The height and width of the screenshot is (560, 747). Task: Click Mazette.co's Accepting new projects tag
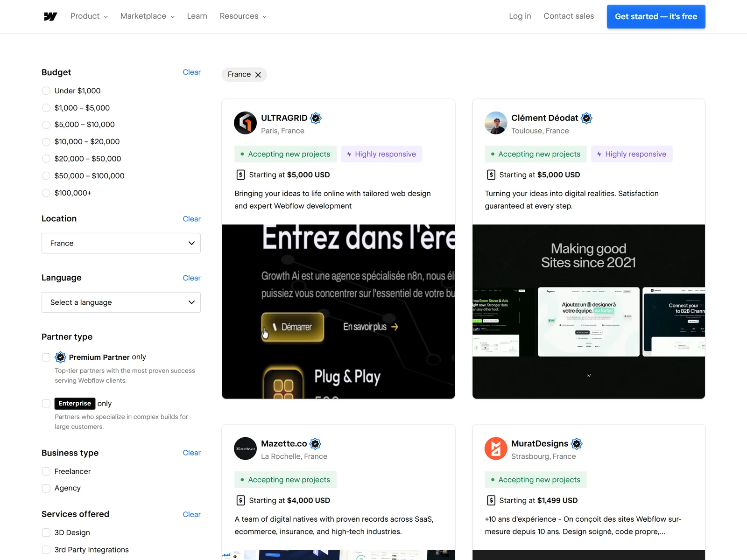(x=285, y=480)
